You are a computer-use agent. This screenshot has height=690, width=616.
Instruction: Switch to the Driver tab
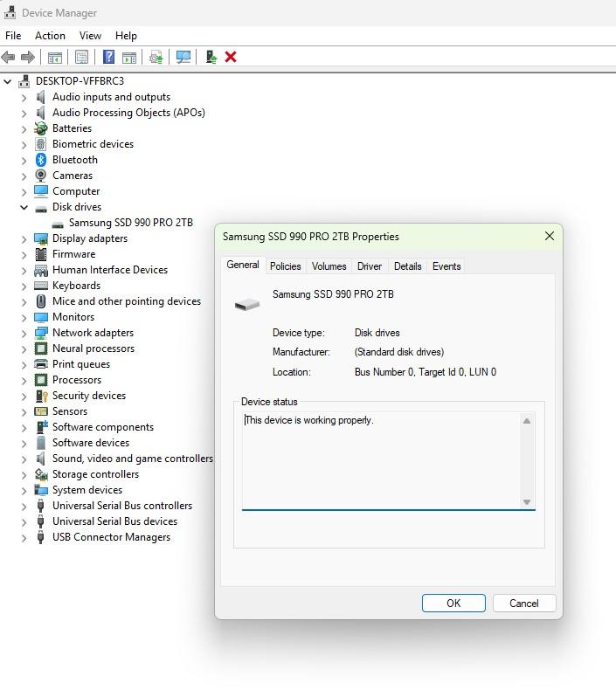pos(370,266)
